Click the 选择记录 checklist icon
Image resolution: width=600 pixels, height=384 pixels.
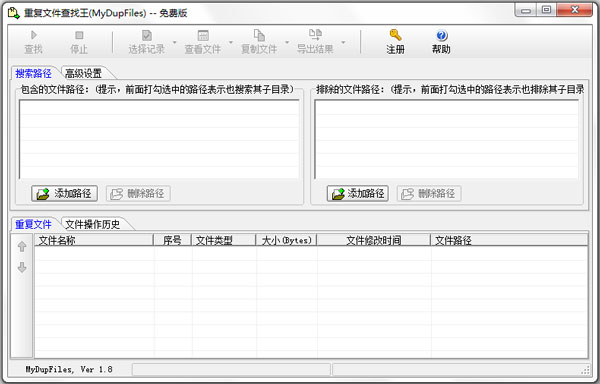point(147,35)
